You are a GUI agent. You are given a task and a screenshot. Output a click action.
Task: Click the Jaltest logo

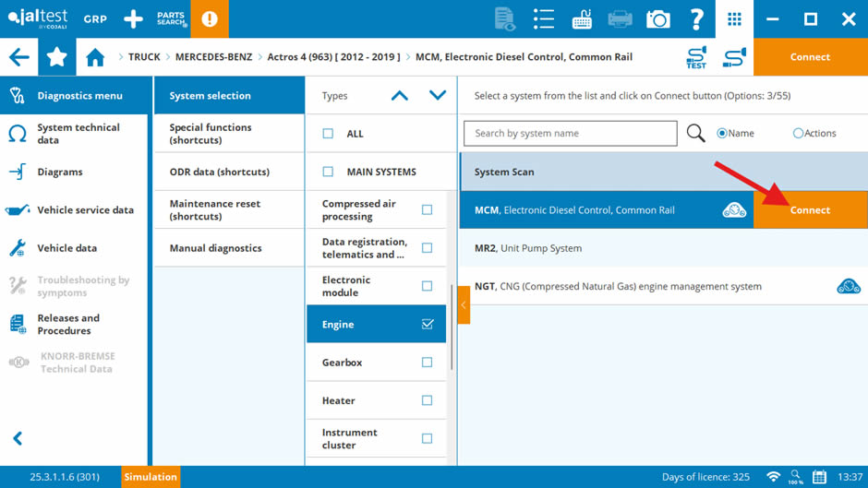coord(38,18)
